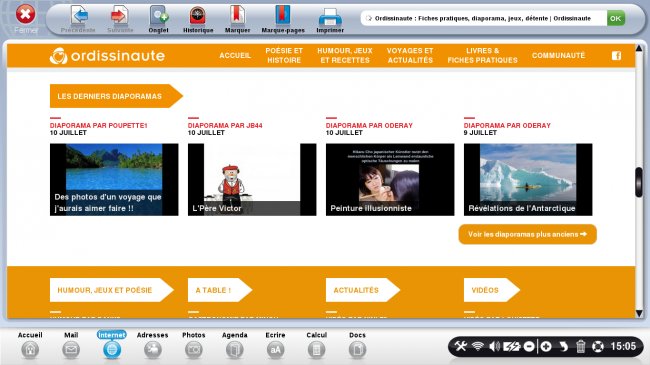Check the battery charging icon
This screenshot has width=650, height=365.
(x=511, y=346)
